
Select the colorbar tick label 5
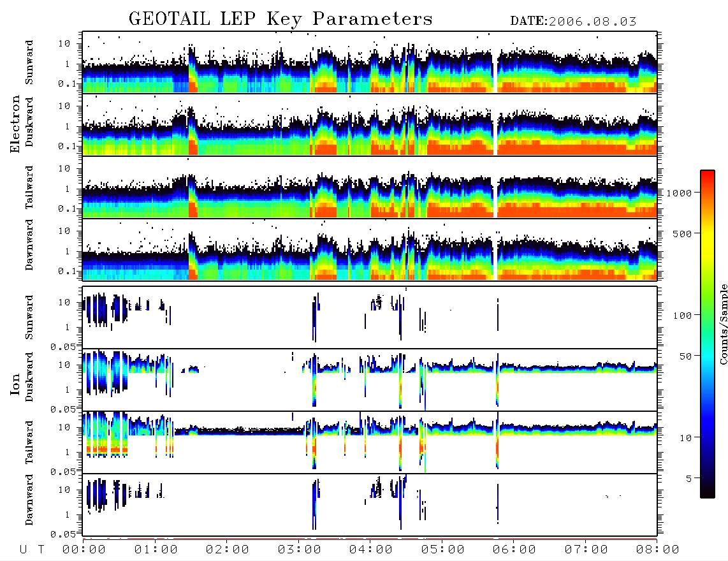click(x=689, y=479)
